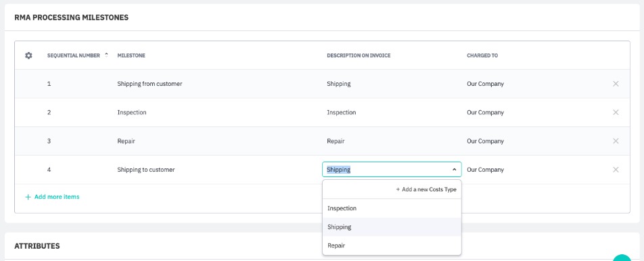The width and height of the screenshot is (644, 261).
Task: Click Description on Invoice column header
Action: pyautogui.click(x=359, y=55)
